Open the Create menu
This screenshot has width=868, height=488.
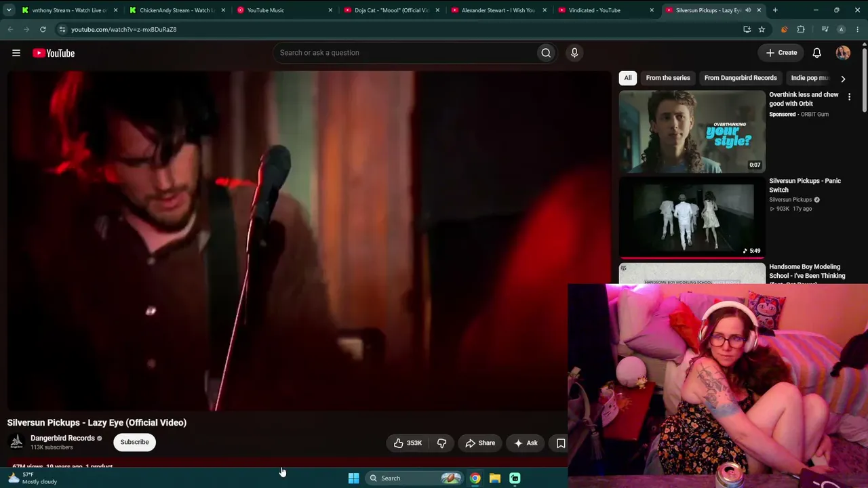781,53
